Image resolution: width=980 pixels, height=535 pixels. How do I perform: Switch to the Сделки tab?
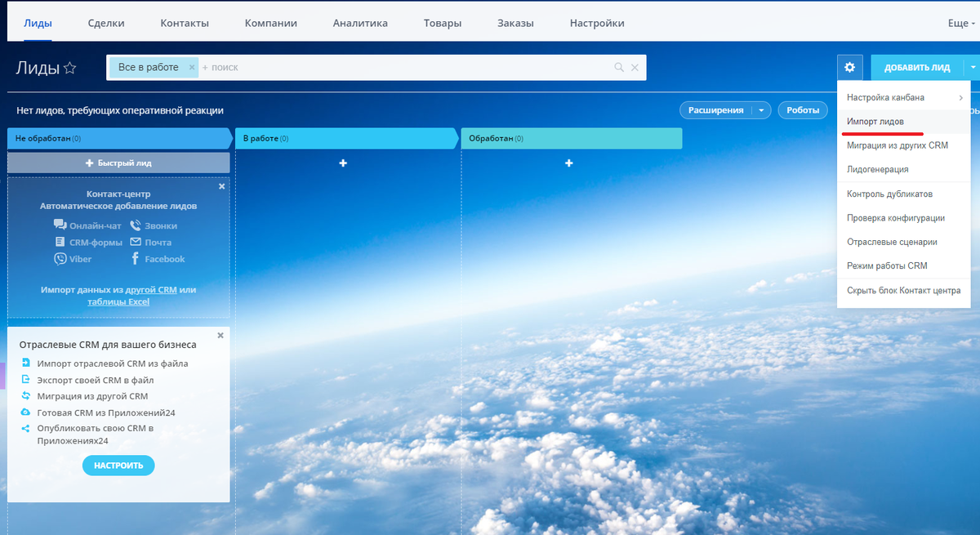pyautogui.click(x=106, y=23)
